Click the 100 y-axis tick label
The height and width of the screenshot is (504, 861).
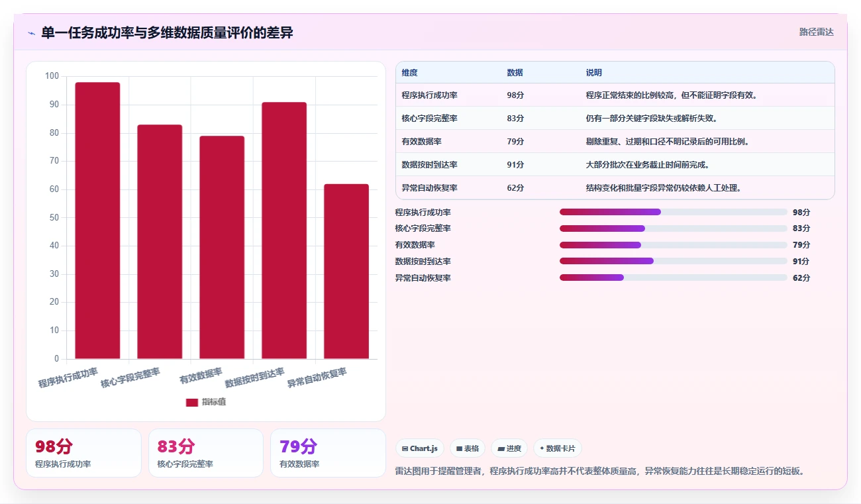point(52,77)
